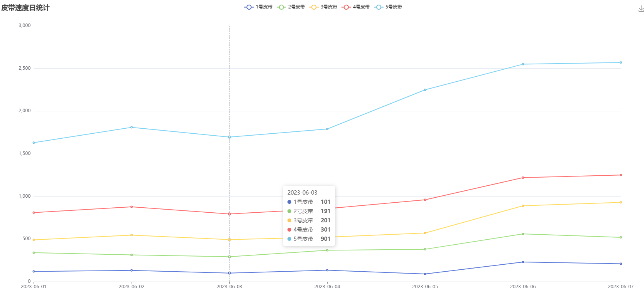
Task: Select the 4号皮带 point at 2023-06-07
Action: tap(621, 175)
